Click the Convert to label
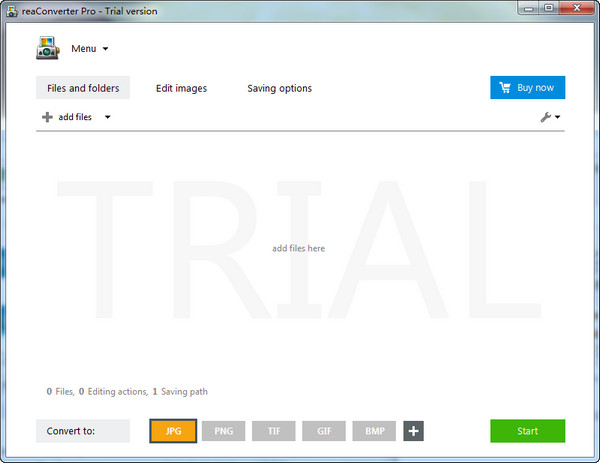Viewport: 600px width, 463px height. click(83, 431)
